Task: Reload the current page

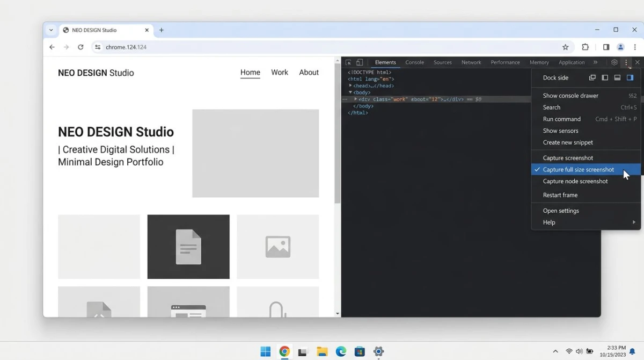Action: click(80, 47)
